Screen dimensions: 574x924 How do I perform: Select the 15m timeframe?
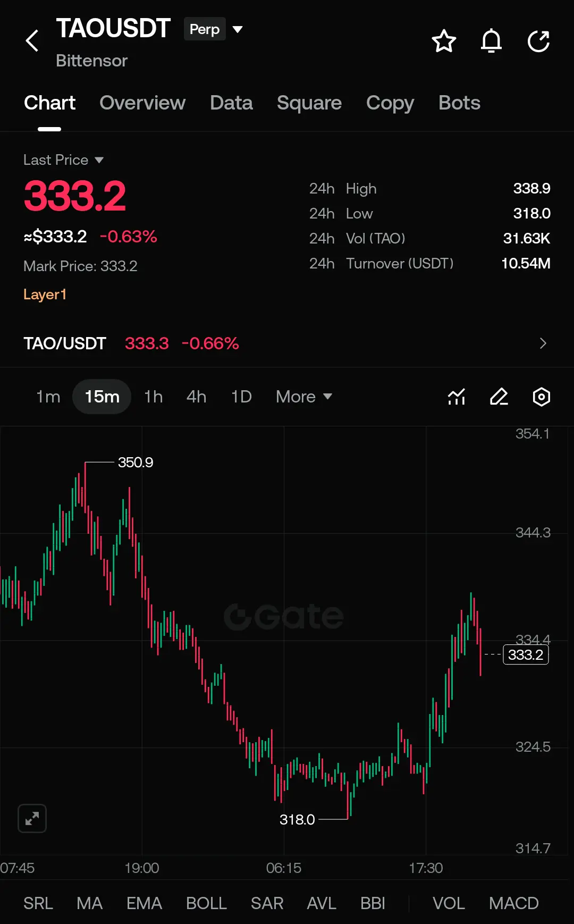click(102, 397)
